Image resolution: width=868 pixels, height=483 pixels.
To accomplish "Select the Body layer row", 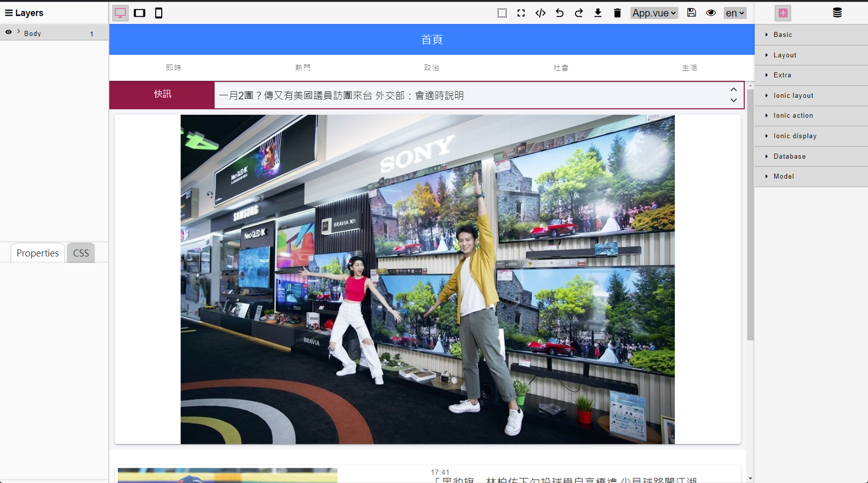I will (54, 33).
